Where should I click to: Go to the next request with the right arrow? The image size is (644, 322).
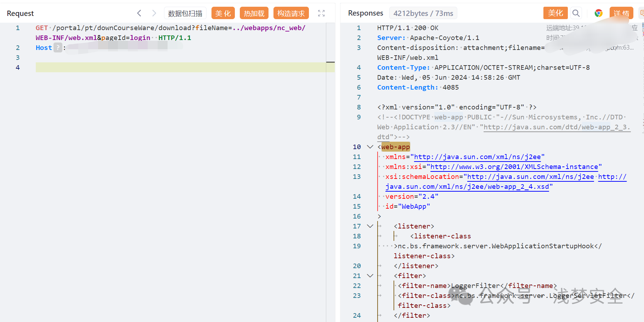tap(154, 13)
